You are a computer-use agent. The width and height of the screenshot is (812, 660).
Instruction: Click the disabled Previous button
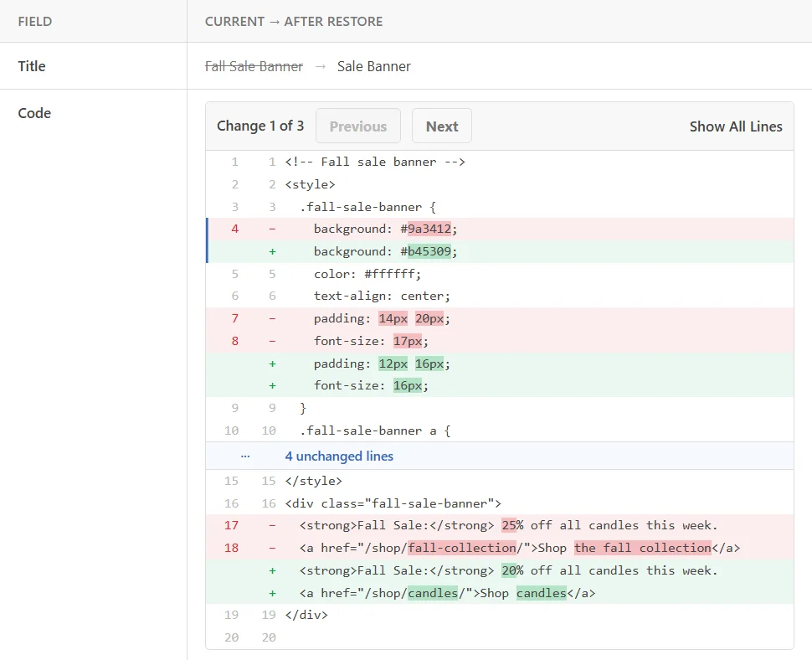click(x=357, y=126)
